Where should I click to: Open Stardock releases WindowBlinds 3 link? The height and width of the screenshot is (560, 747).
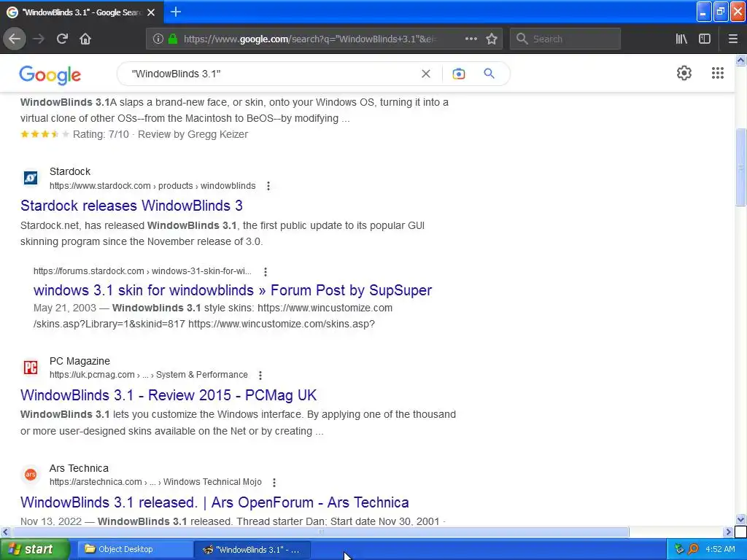click(131, 206)
